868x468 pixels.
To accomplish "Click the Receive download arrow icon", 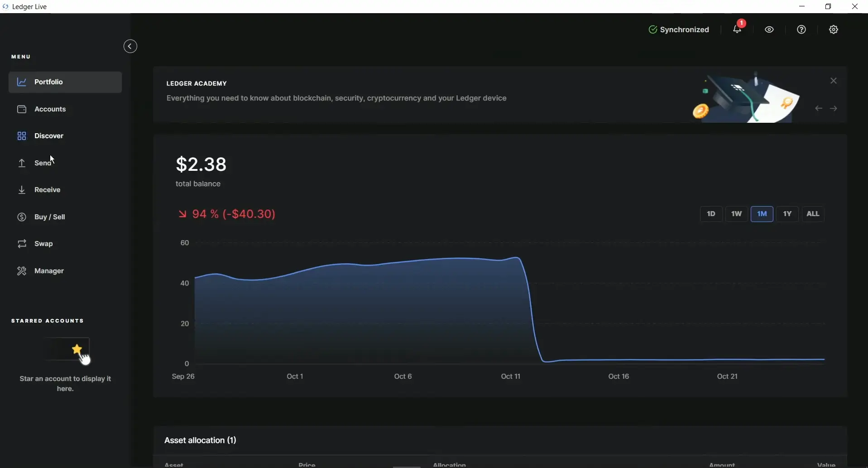I will [22, 190].
